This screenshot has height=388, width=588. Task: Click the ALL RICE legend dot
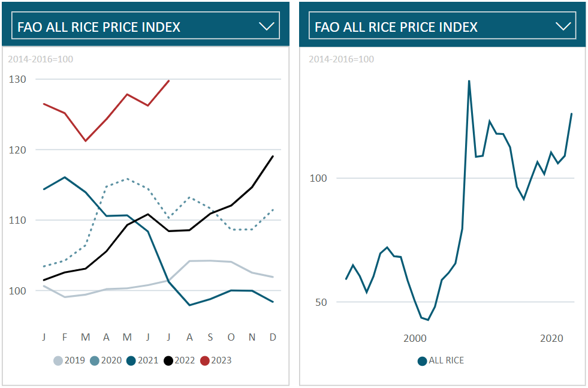[422, 361]
